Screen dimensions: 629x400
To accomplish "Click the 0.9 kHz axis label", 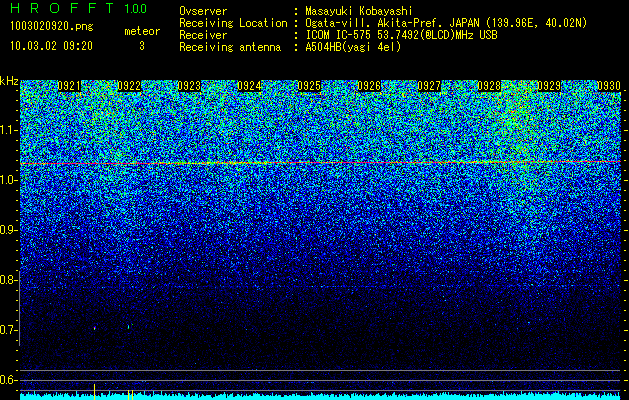I will (9, 230).
